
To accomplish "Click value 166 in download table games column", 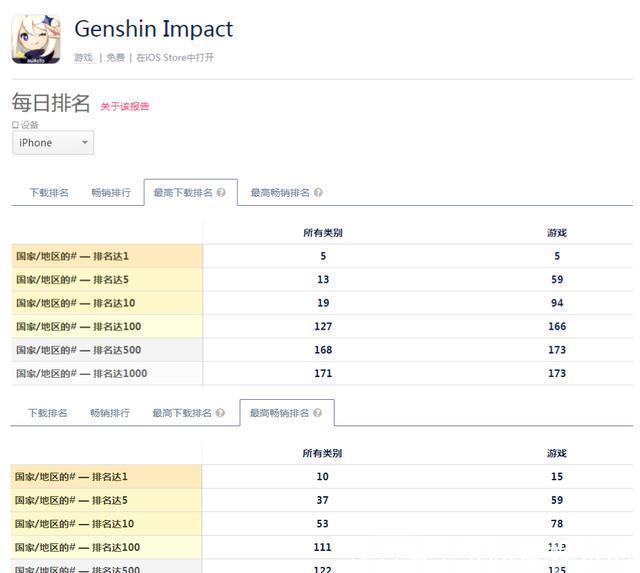I will (x=557, y=326).
